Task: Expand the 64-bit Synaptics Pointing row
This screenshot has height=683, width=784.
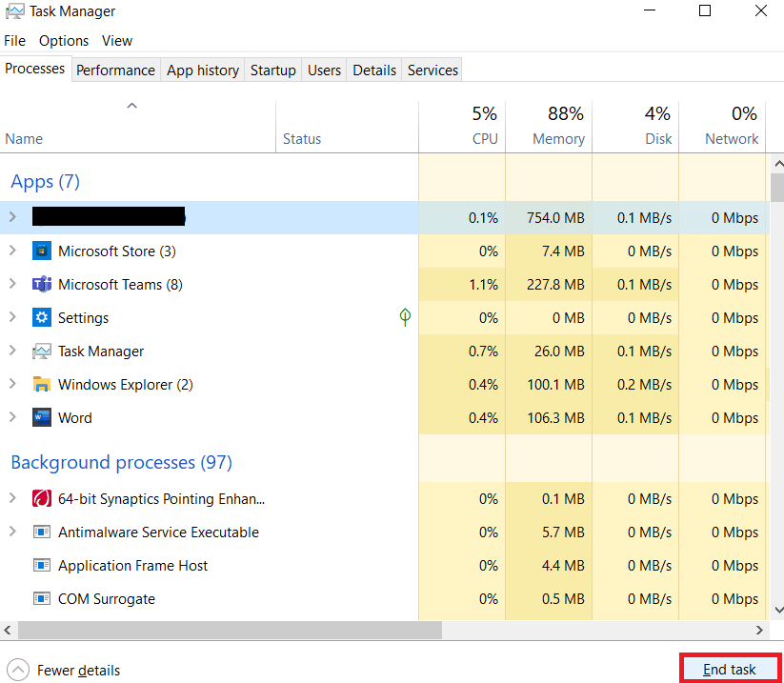Action: pyautogui.click(x=12, y=498)
